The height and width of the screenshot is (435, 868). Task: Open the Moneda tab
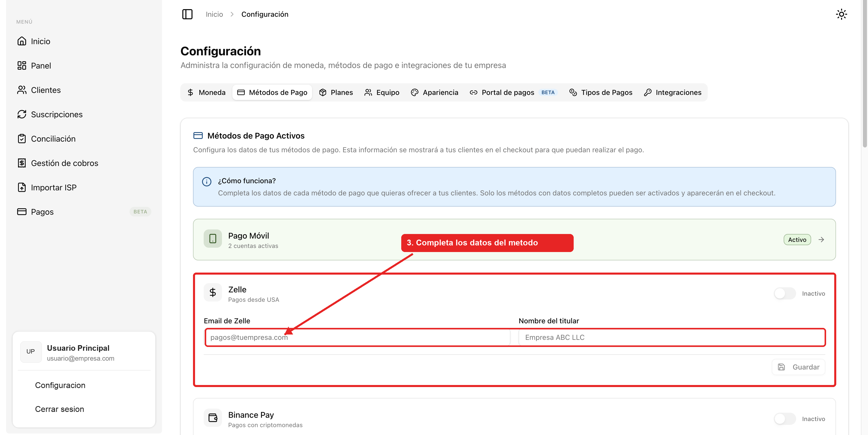tap(206, 92)
